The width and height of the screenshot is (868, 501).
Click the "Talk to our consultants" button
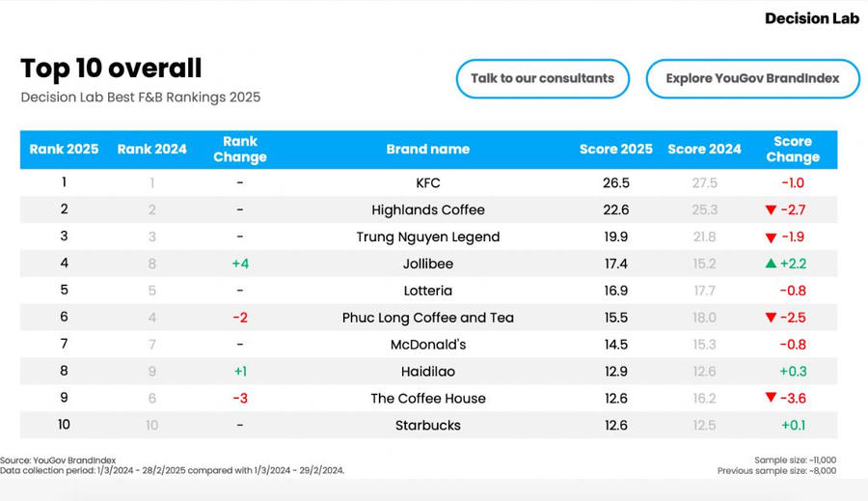(542, 78)
